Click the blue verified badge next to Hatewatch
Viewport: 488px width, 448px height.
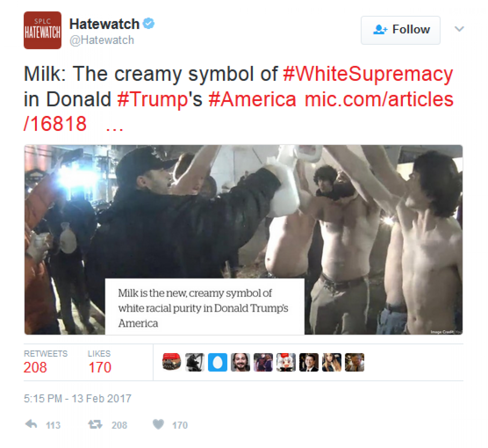pyautogui.click(x=149, y=23)
